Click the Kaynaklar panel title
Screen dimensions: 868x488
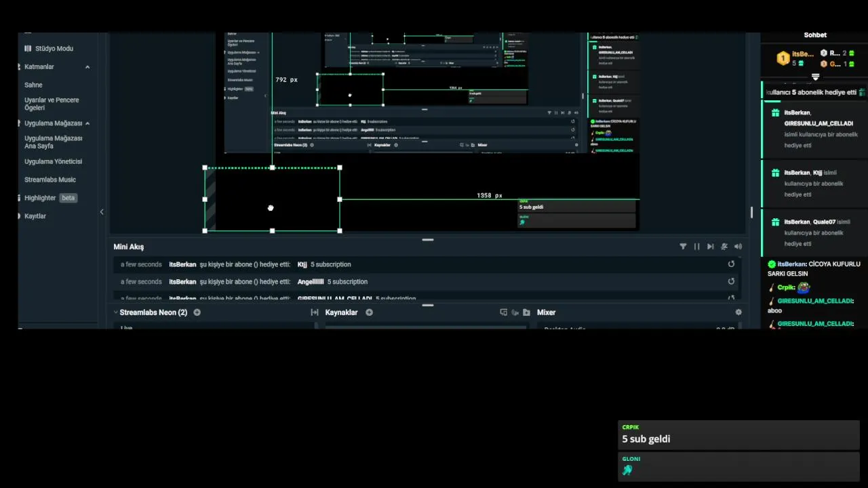coord(341,312)
